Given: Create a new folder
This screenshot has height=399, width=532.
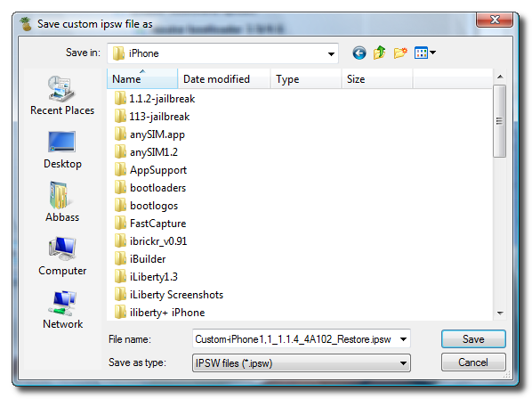Looking at the screenshot, I should coord(400,53).
